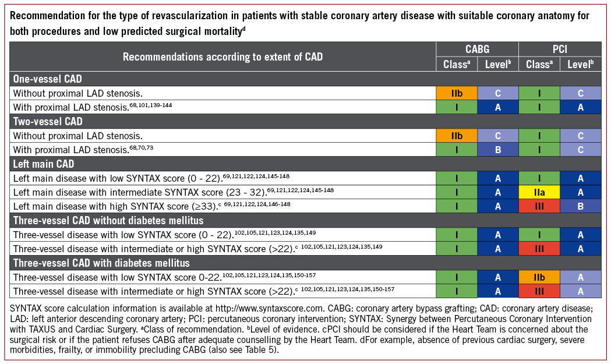Click the 'One-vessel CAD' section heading
The height and width of the screenshot is (364, 611).
48,79
